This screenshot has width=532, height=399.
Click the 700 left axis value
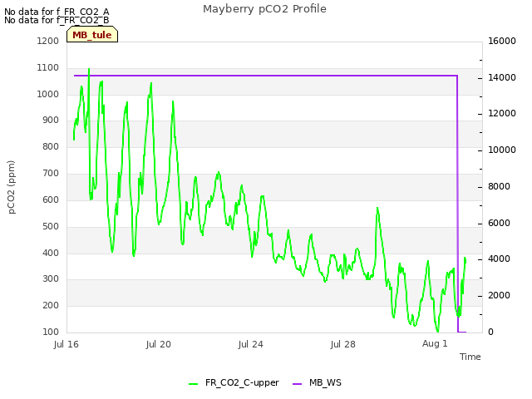pyautogui.click(x=51, y=174)
